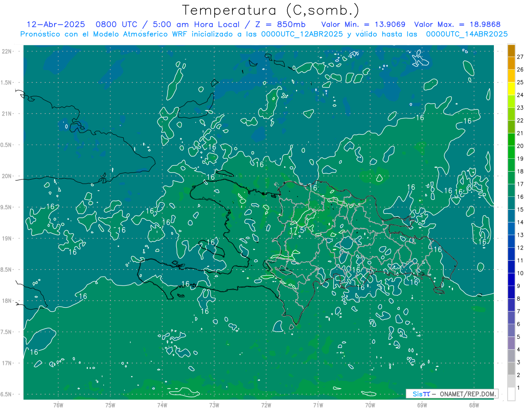Screen dimensions: 532x411
Task: Click the "68W" longitude axis label
Action: (474, 404)
